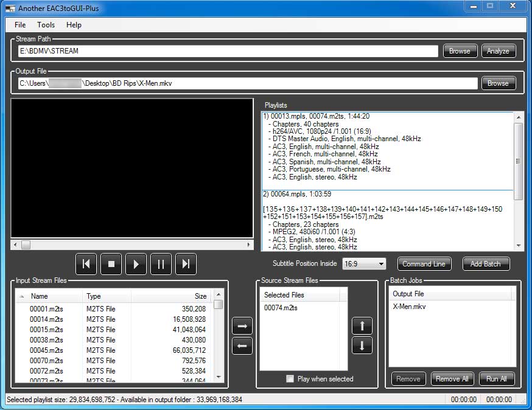The height and width of the screenshot is (410, 532).
Task: Click the Playlists scrollbar down arrow
Action: click(x=519, y=246)
